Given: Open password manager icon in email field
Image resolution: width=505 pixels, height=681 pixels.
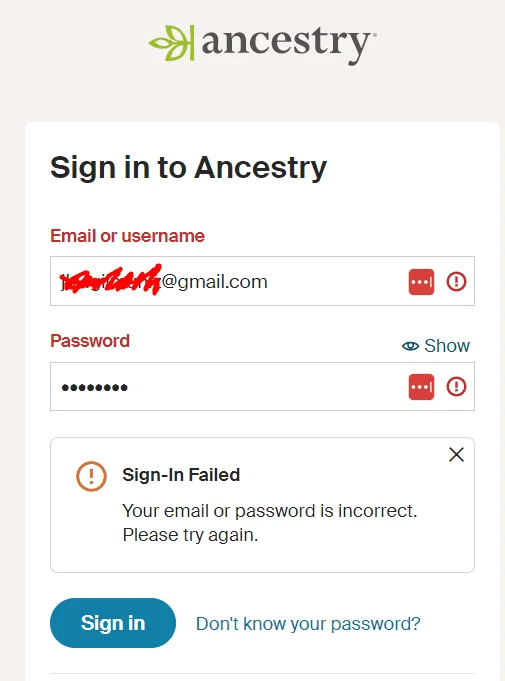Looking at the screenshot, I should (x=421, y=282).
